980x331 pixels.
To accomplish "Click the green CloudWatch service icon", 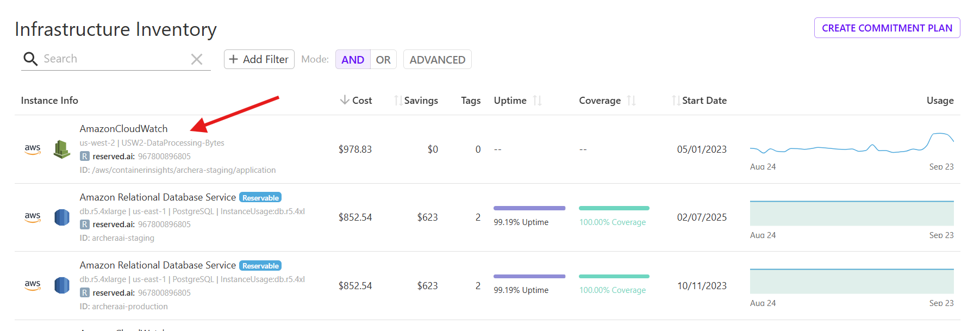I will pos(62,149).
